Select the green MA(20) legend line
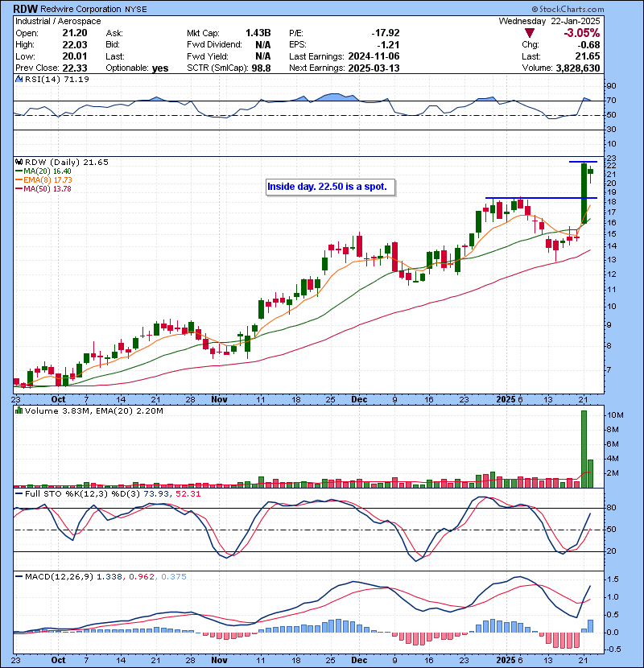 pos(19,171)
